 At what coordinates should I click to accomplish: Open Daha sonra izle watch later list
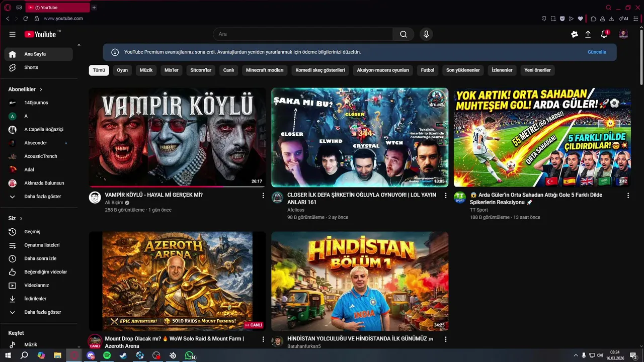39,258
